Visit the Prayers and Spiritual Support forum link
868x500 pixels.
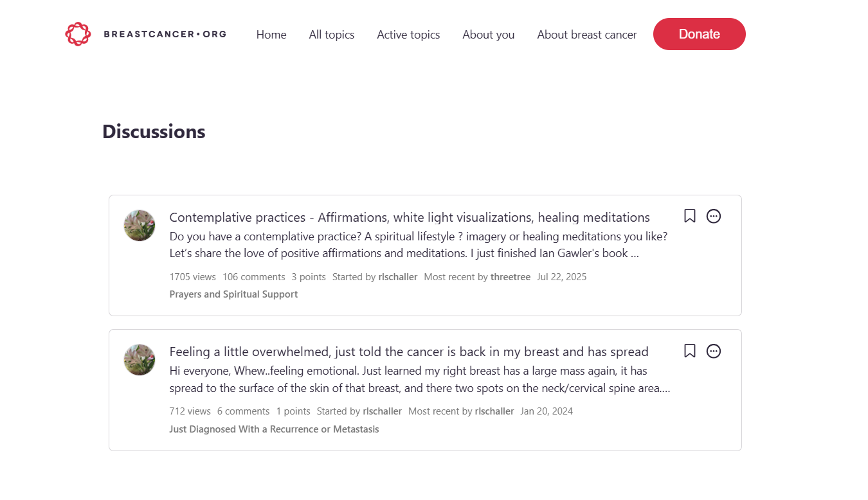pyautogui.click(x=233, y=294)
